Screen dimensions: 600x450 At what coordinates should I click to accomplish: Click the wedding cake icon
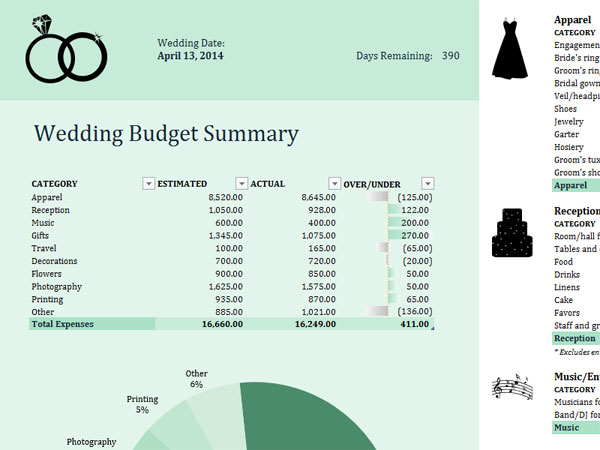pyautogui.click(x=509, y=232)
